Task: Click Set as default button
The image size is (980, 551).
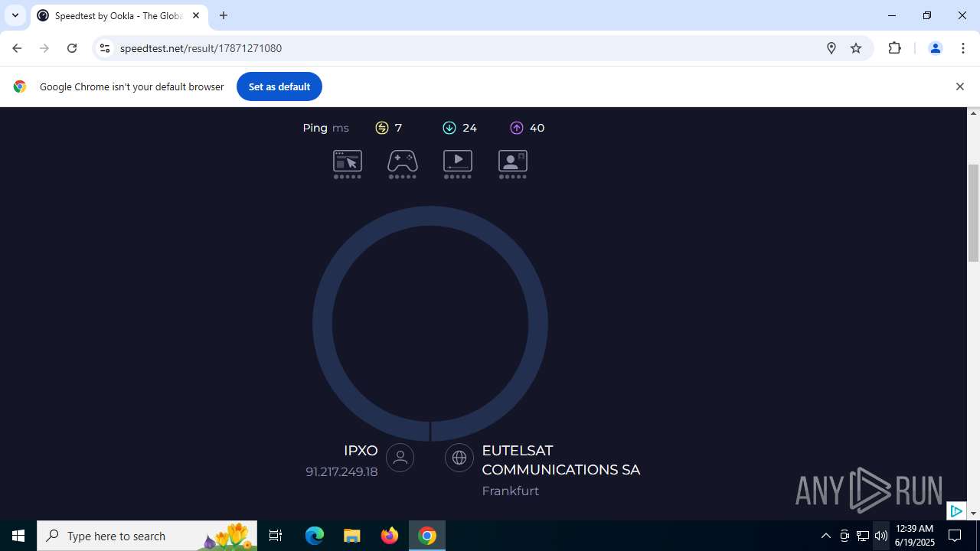Action: tap(279, 86)
